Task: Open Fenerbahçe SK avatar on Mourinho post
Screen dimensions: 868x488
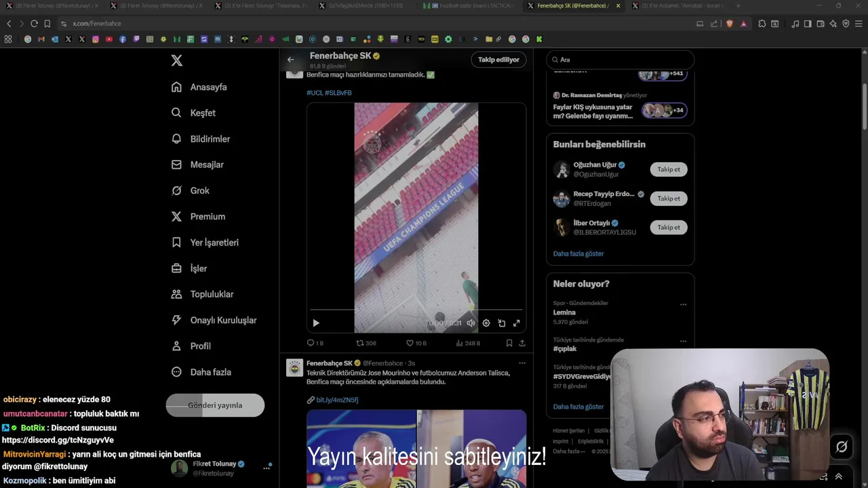Action: click(294, 368)
